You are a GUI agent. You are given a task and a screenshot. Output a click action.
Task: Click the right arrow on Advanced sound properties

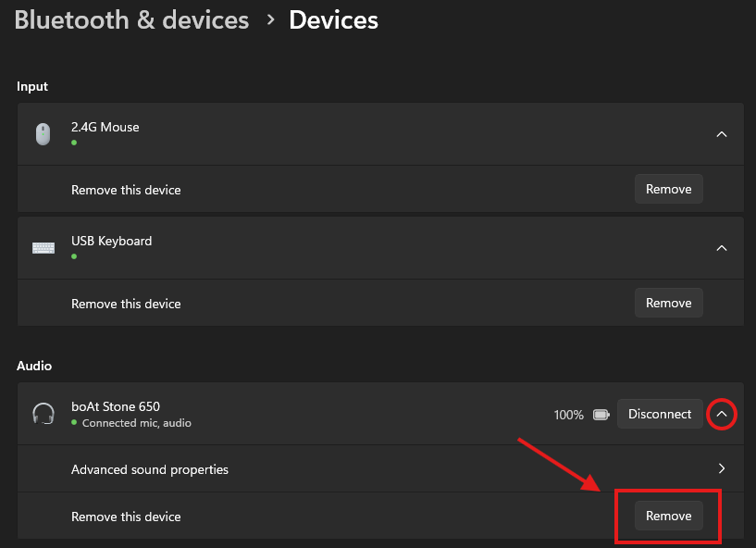(x=722, y=469)
